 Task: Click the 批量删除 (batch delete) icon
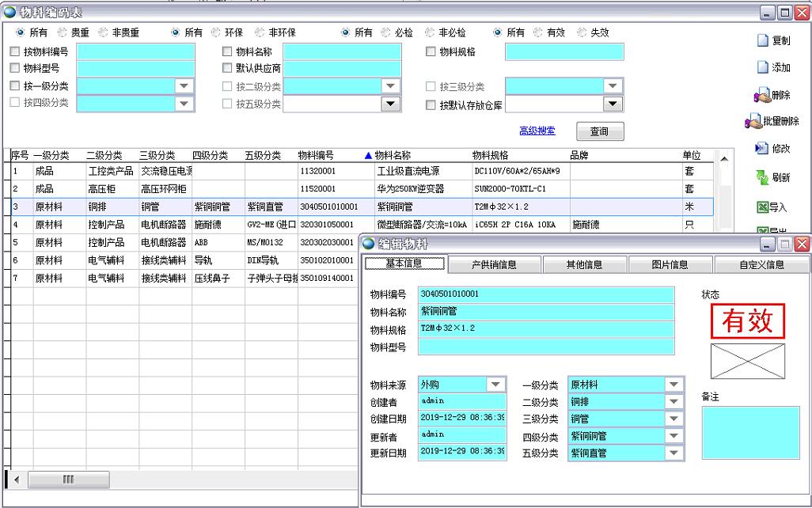[x=753, y=122]
